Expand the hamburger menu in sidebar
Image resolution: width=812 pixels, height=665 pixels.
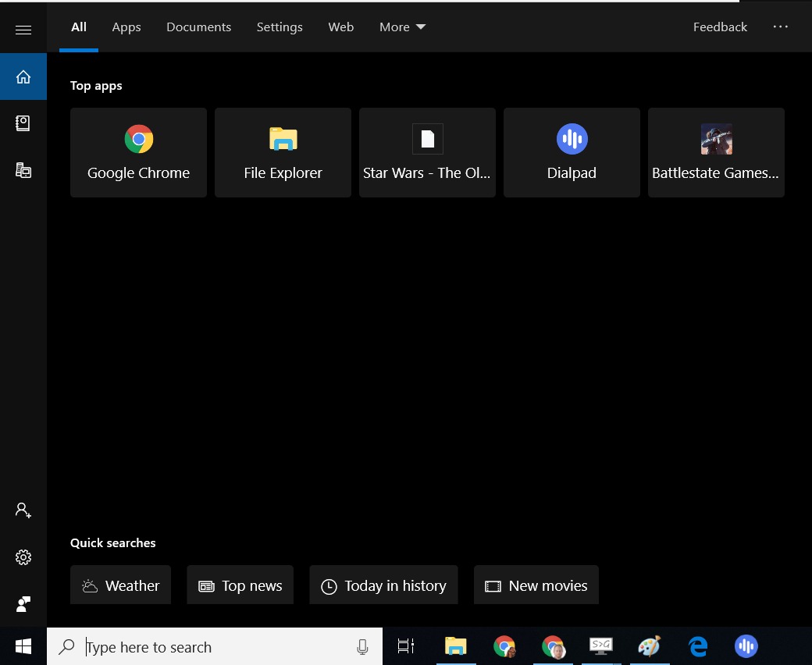(x=23, y=30)
